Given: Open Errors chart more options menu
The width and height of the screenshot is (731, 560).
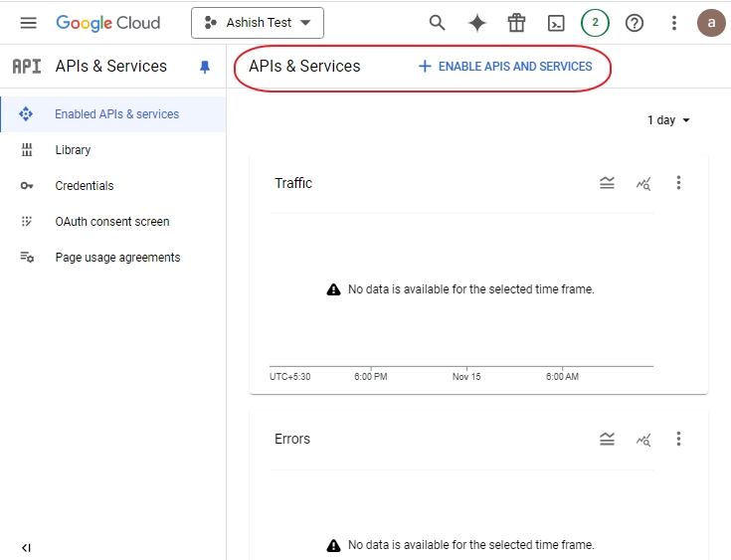Looking at the screenshot, I should pos(678,439).
